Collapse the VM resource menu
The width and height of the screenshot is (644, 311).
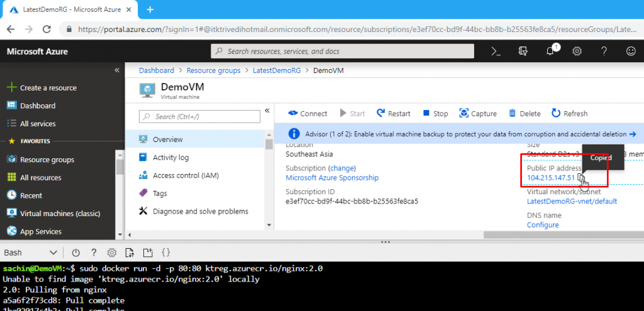click(x=267, y=111)
